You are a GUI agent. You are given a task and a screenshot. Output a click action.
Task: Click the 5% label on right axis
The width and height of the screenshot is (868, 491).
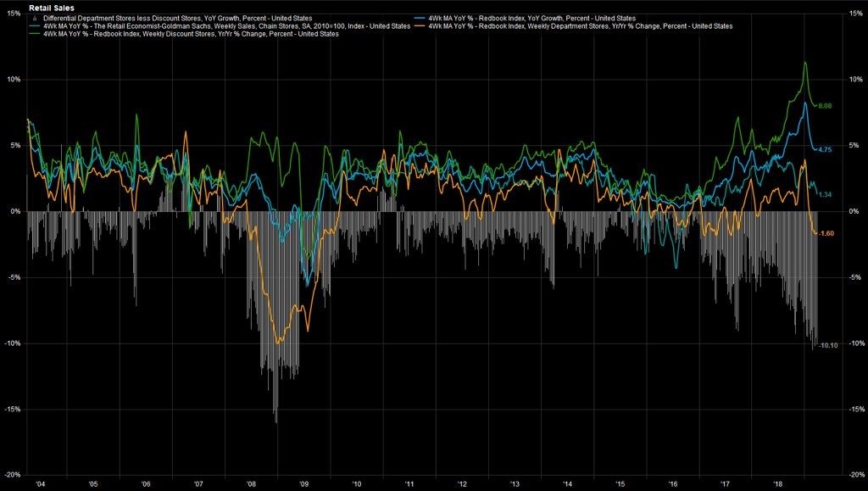pyautogui.click(x=855, y=145)
